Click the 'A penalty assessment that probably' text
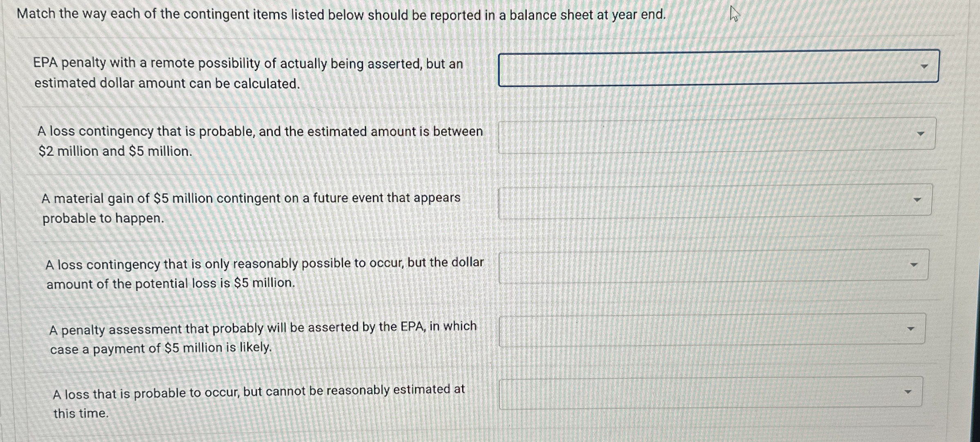The image size is (980, 442). pyautogui.click(x=263, y=328)
